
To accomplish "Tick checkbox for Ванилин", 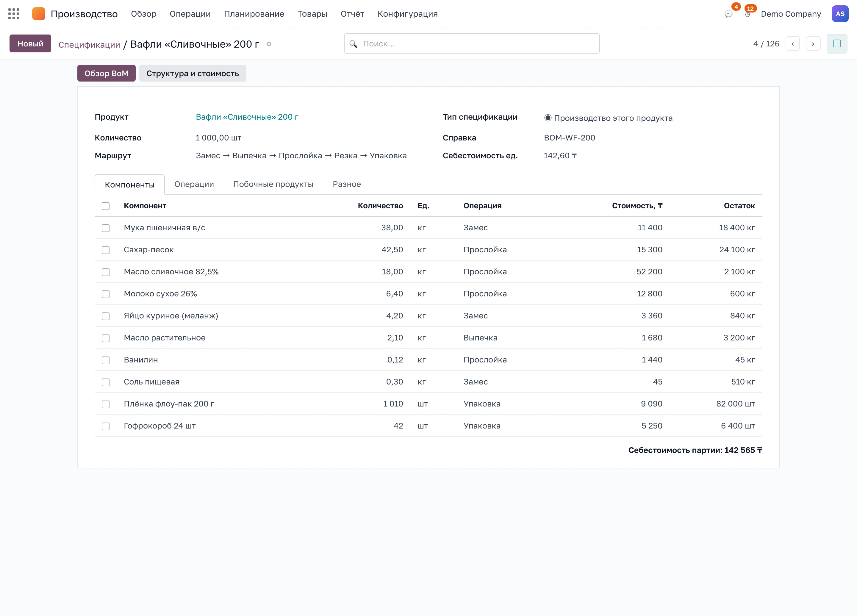I will (105, 360).
